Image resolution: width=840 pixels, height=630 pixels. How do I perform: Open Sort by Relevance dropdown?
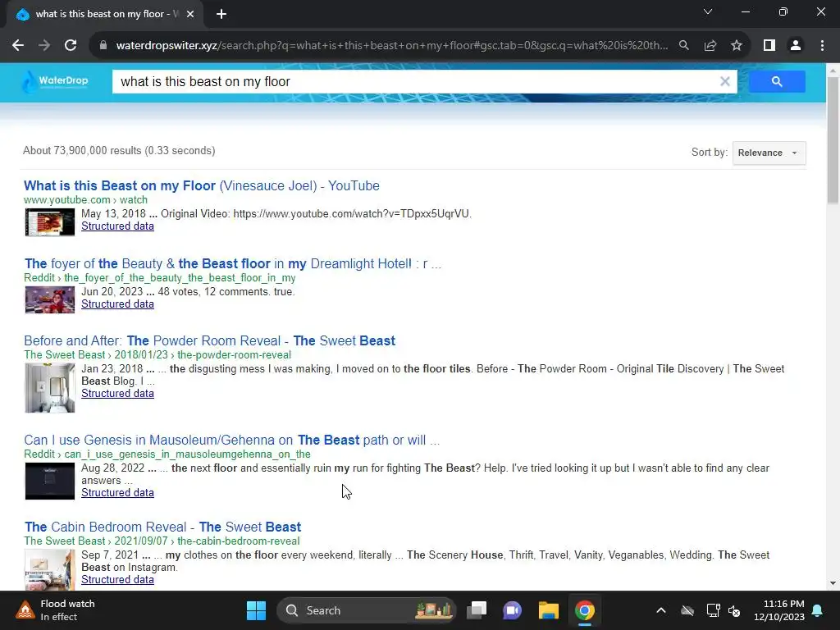[x=769, y=153]
